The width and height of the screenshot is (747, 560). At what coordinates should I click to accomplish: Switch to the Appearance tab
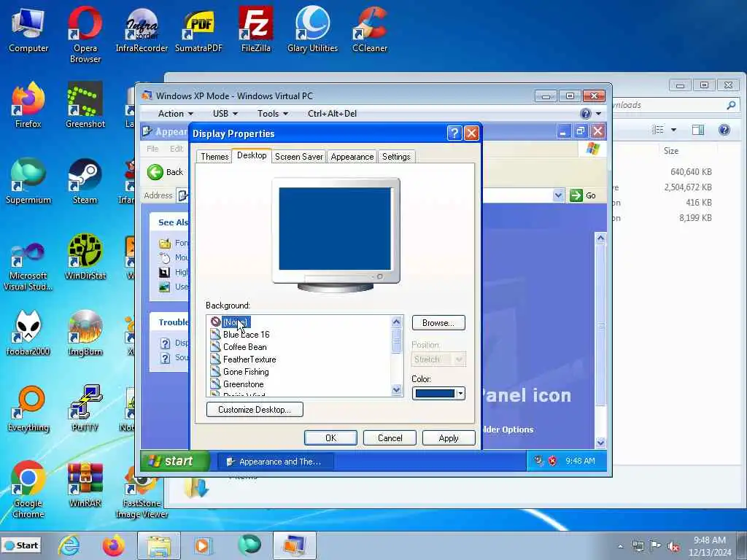click(x=352, y=157)
